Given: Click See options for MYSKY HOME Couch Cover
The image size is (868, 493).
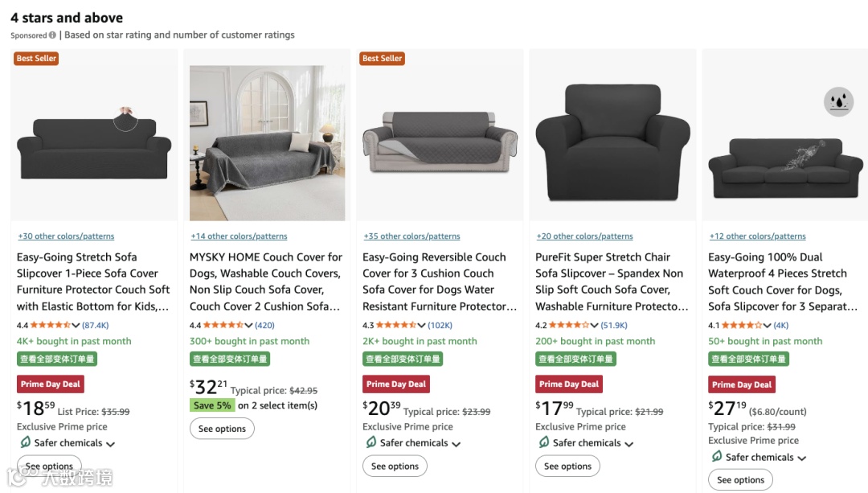Looking at the screenshot, I should coord(222,429).
